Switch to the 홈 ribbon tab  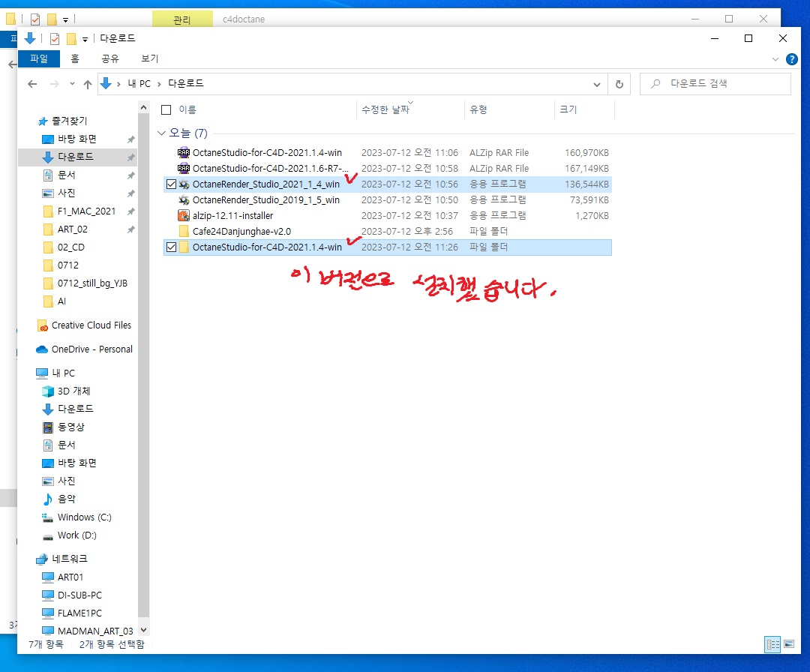(75, 59)
